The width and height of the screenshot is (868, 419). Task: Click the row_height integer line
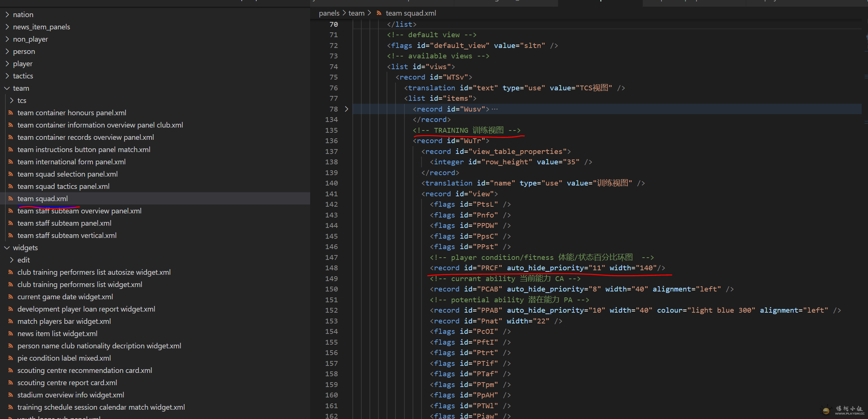click(511, 162)
